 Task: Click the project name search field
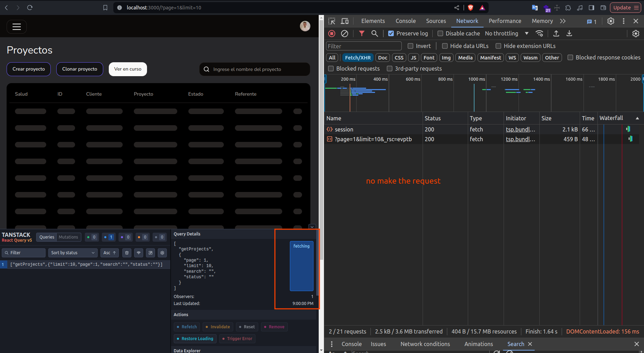tap(254, 69)
